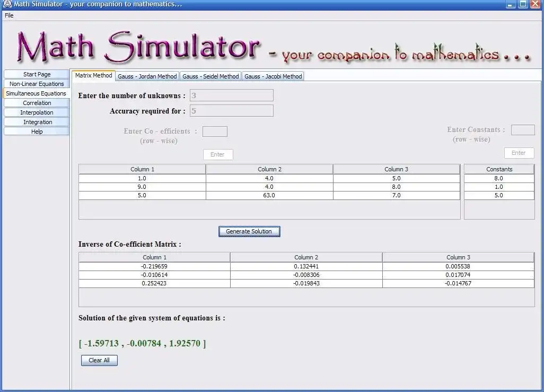Click the number of unknowns field
Image resolution: width=544 pixels, height=392 pixels.
coord(231,95)
